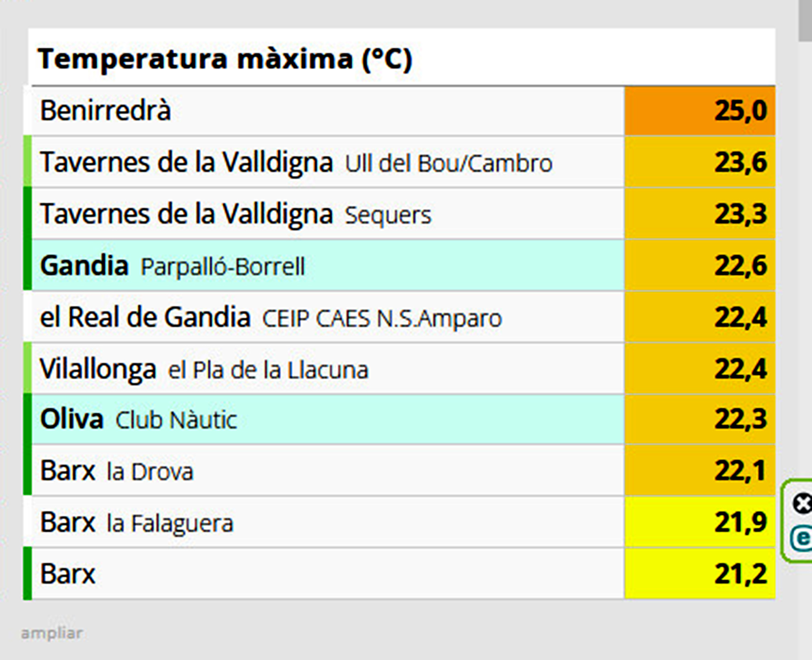The image size is (812, 660).
Task: Click the close X icon at right edge
Action: pos(803,504)
